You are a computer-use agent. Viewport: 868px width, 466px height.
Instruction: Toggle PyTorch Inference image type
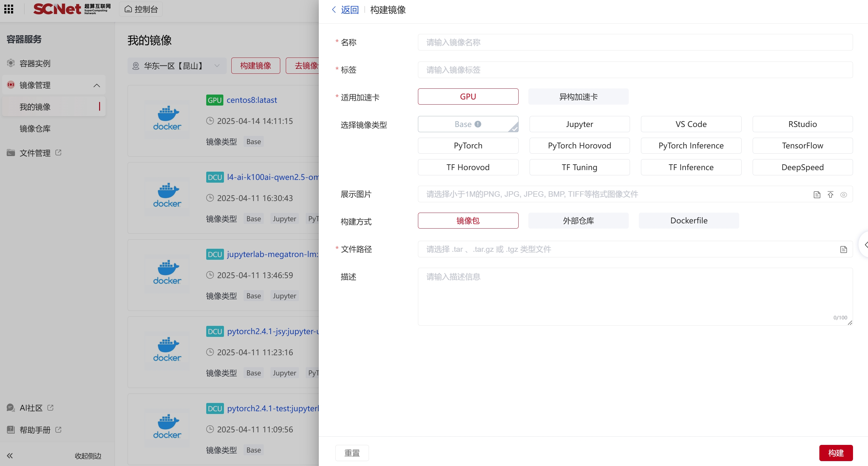coord(691,146)
